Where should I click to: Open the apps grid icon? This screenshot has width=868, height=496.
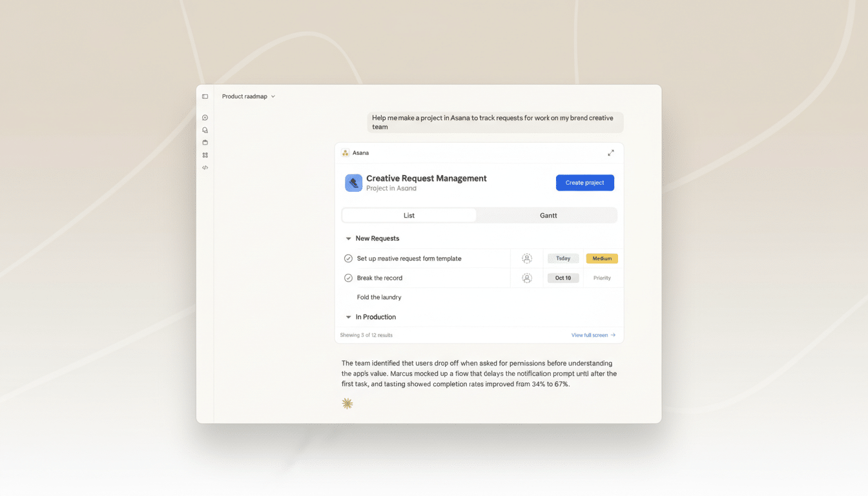click(205, 155)
